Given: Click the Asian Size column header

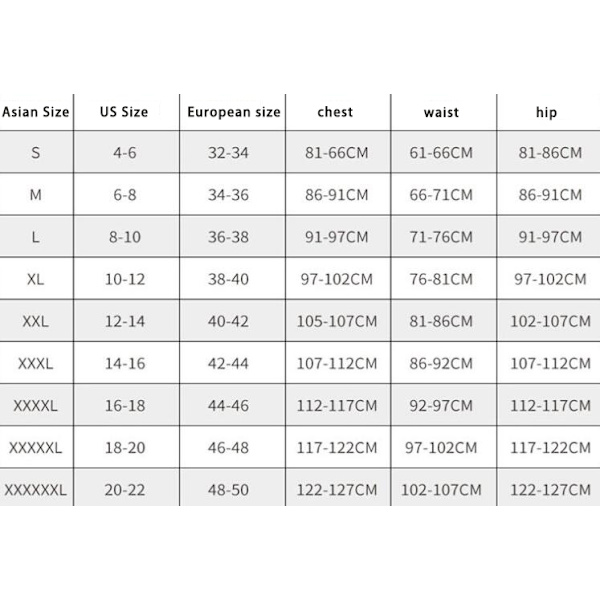Looking at the screenshot, I should click(x=36, y=112).
